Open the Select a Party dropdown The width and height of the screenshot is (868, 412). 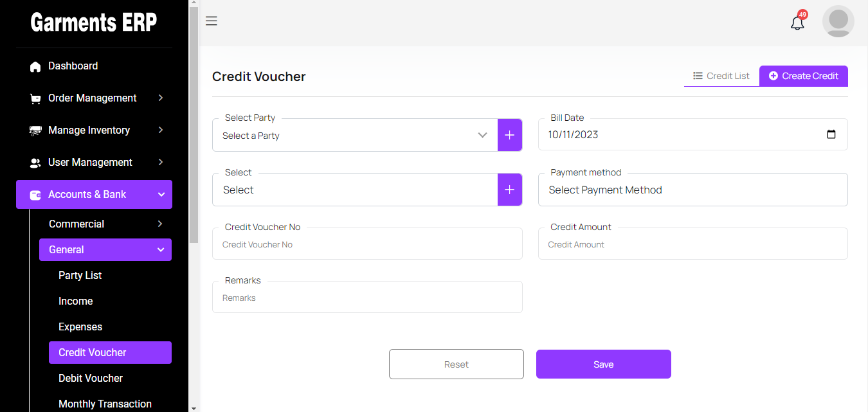pos(355,136)
